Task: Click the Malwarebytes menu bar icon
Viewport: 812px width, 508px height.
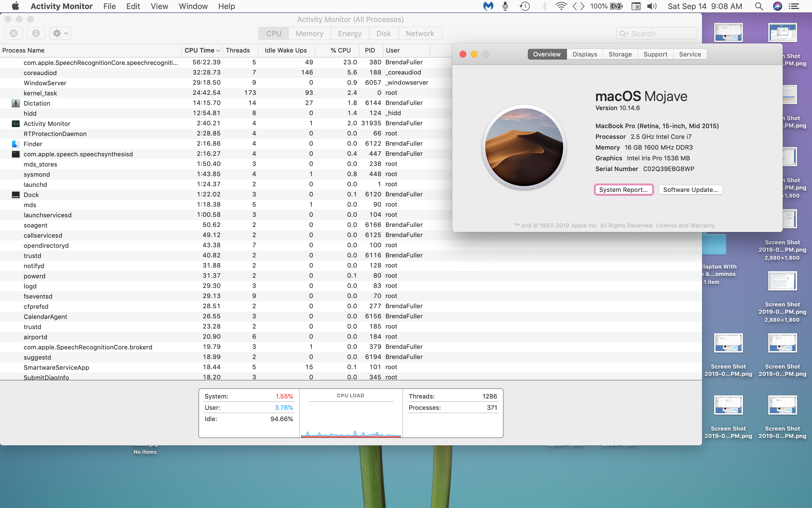Action: click(488, 6)
